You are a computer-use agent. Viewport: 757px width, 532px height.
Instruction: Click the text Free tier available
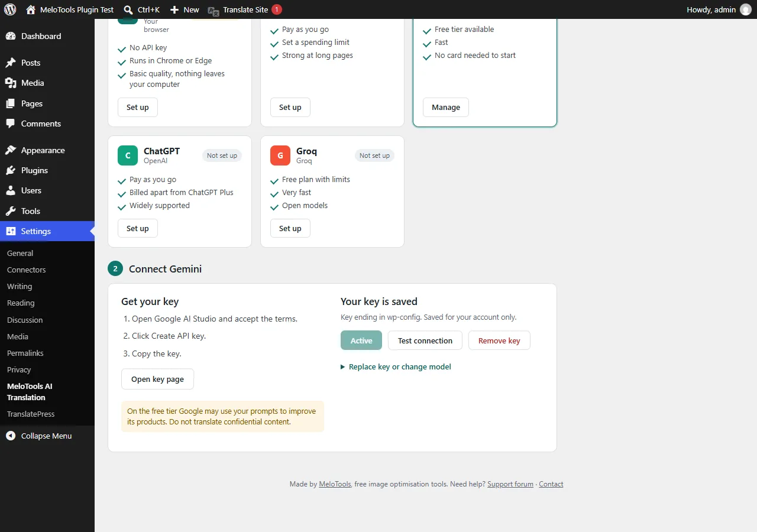(x=464, y=29)
